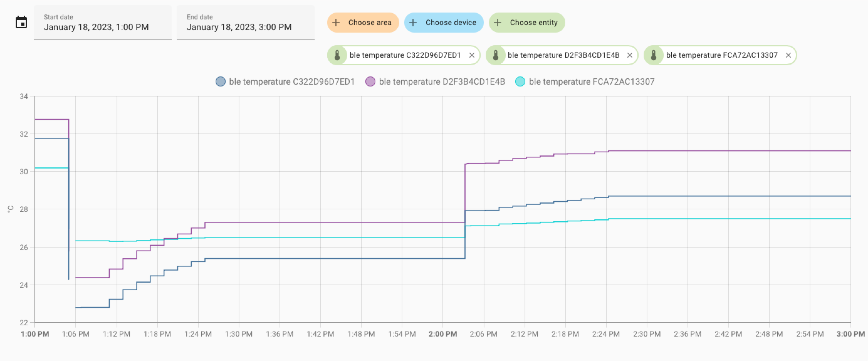Click the plus icon on Choose device
Viewport: 868px width, 361px height.
coord(413,22)
